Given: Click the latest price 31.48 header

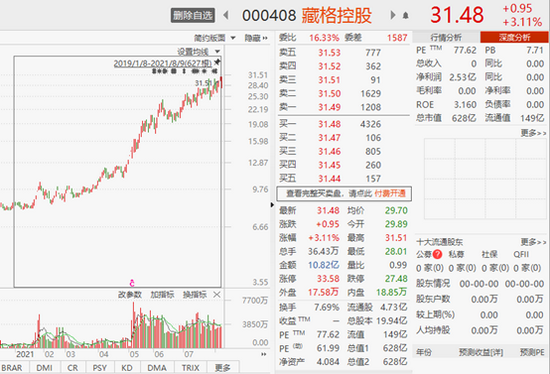Looking at the screenshot, I should coord(457,15).
